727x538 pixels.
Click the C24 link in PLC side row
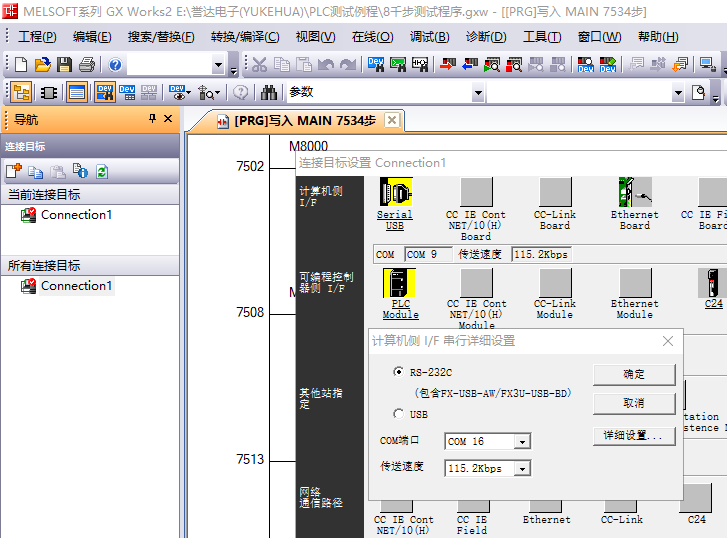pyautogui.click(x=714, y=303)
